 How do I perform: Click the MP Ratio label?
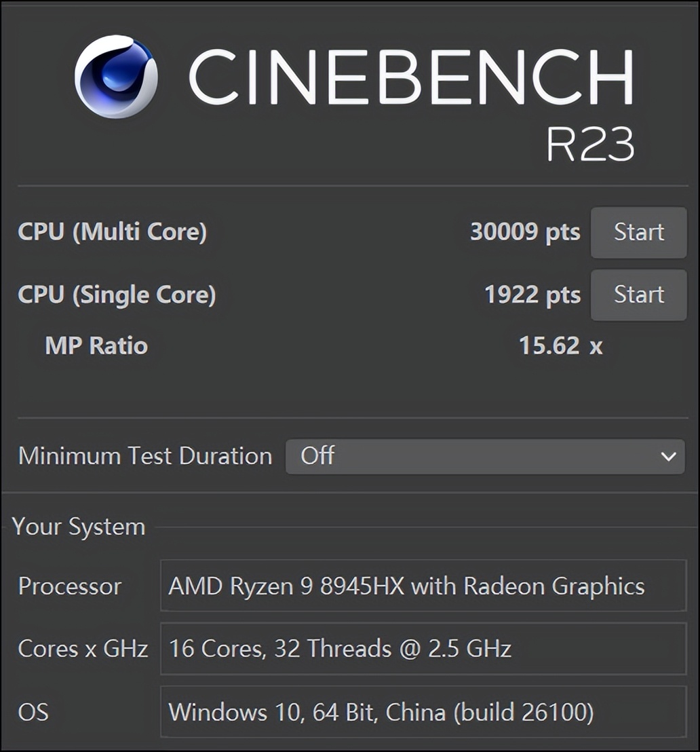[96, 345]
